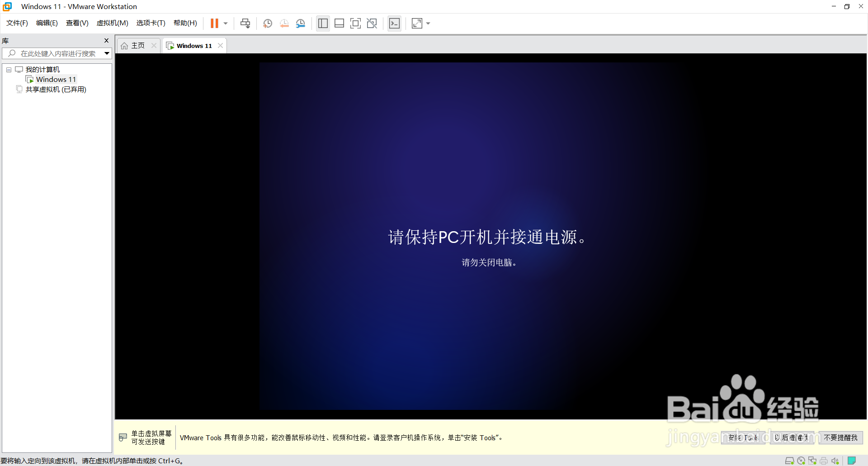Close the Windows 11 tab

pos(220,45)
